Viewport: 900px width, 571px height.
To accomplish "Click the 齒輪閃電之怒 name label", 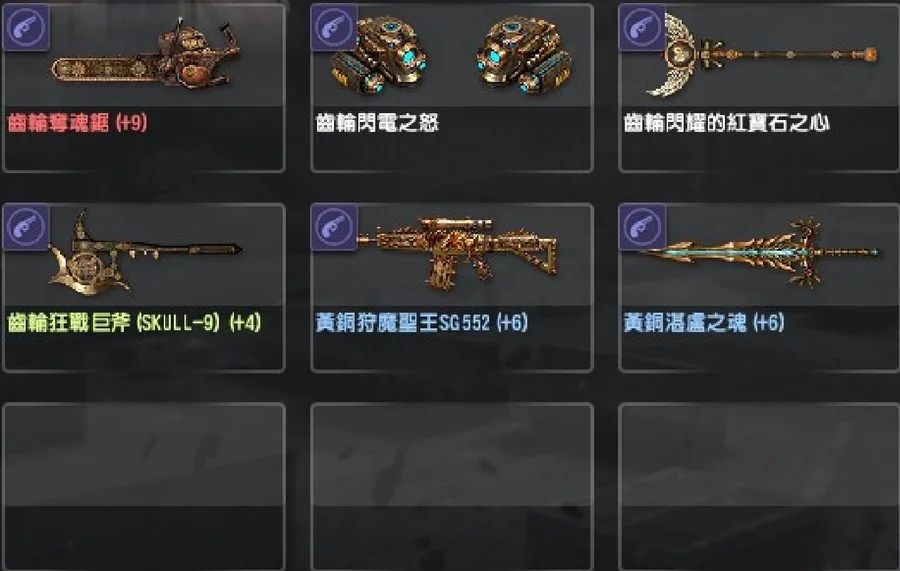I will point(377,122).
